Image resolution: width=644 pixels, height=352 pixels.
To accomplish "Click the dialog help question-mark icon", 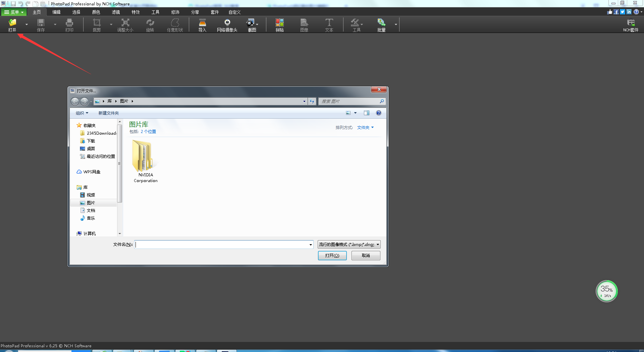I will click(379, 113).
